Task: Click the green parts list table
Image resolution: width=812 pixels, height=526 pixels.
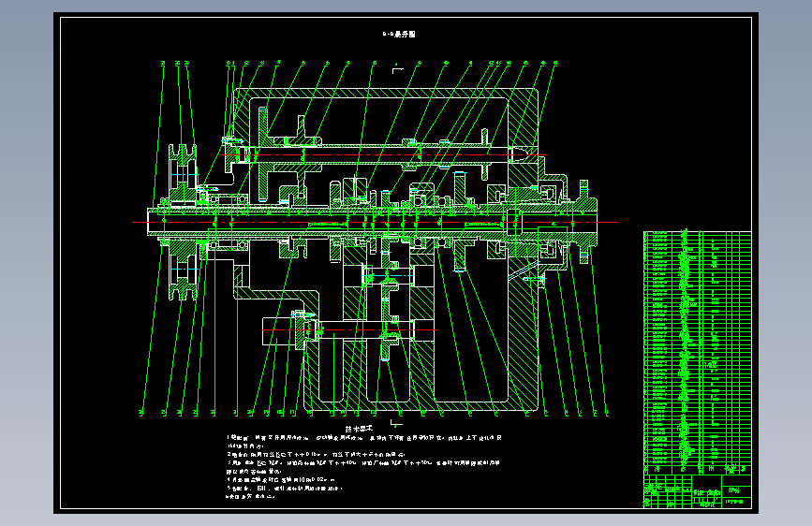Action: 697,352
